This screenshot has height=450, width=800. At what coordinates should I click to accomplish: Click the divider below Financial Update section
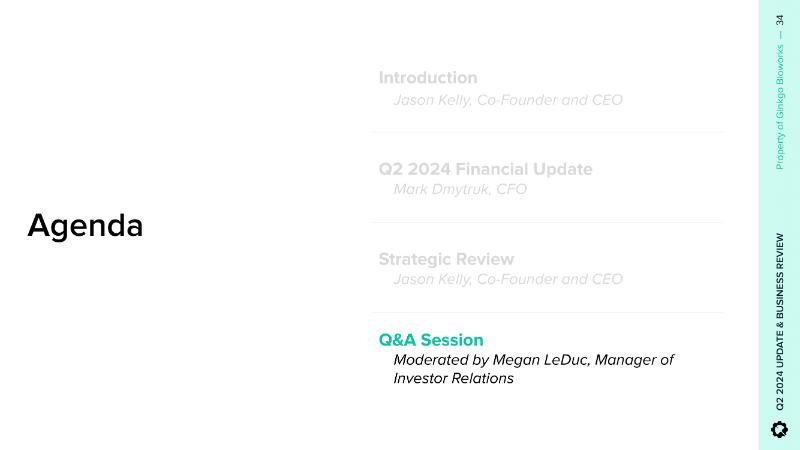(547, 222)
